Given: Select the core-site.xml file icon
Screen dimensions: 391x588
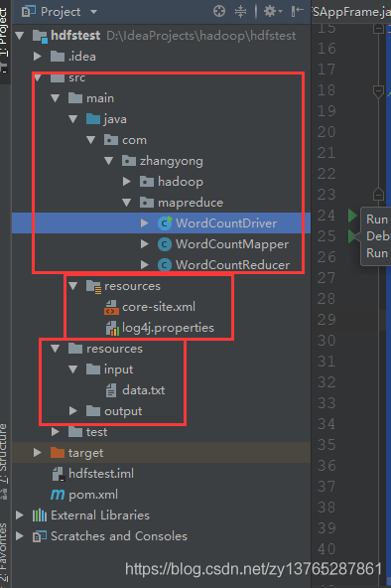Looking at the screenshot, I should click(111, 307).
